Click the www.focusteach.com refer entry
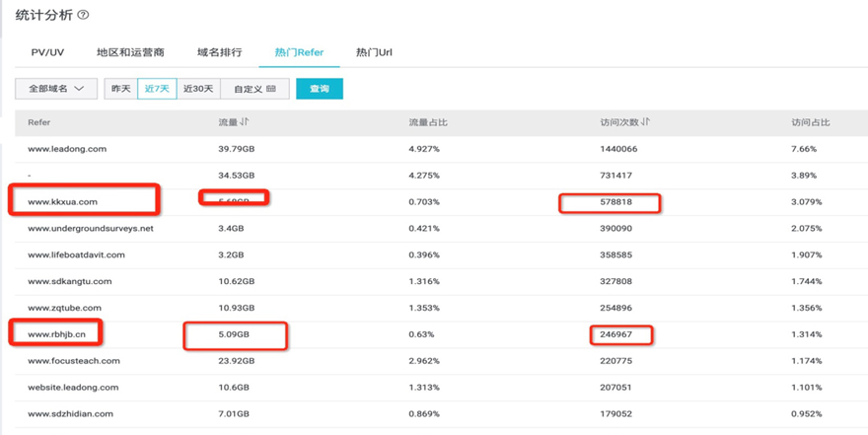This screenshot has width=868, height=435. coord(74,361)
